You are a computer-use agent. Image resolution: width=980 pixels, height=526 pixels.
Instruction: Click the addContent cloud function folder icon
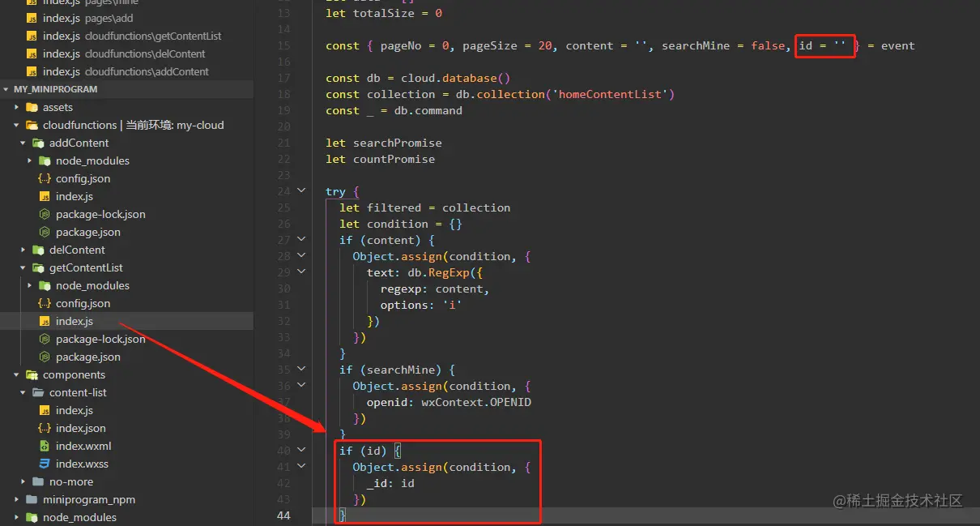point(38,143)
